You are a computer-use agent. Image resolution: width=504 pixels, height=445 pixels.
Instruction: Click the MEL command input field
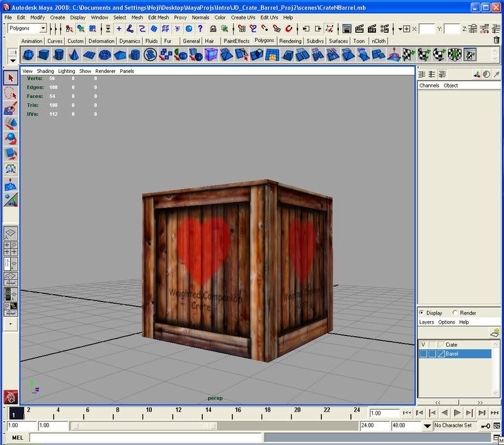[x=145, y=437]
